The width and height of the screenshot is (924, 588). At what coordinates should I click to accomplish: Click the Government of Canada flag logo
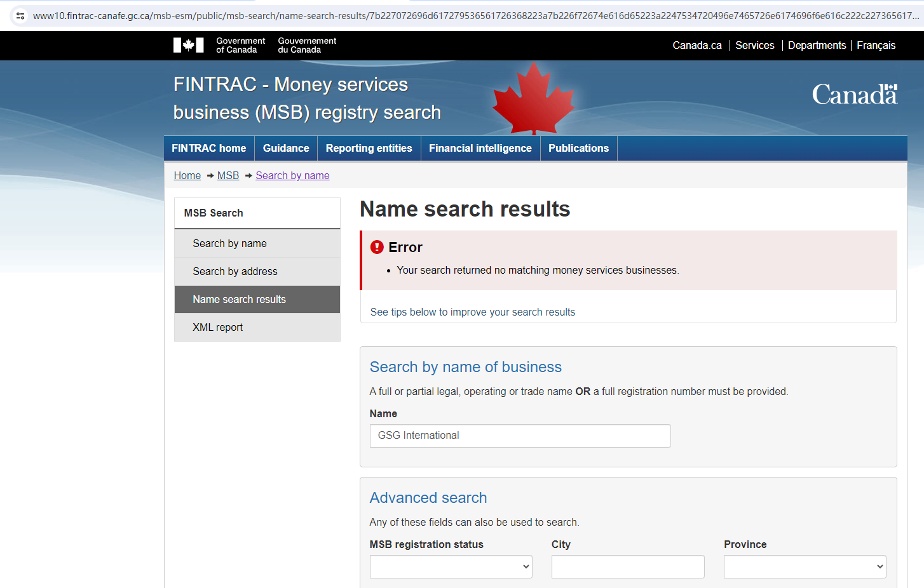(x=188, y=45)
